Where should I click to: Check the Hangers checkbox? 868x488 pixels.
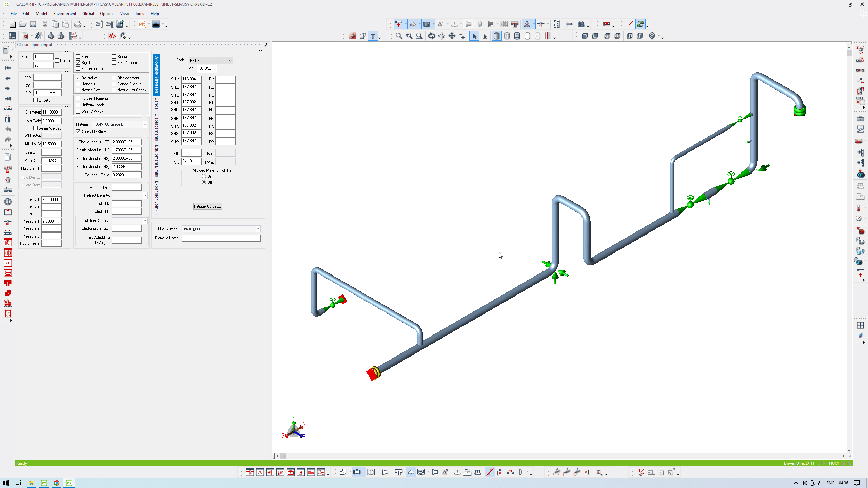[x=78, y=84]
